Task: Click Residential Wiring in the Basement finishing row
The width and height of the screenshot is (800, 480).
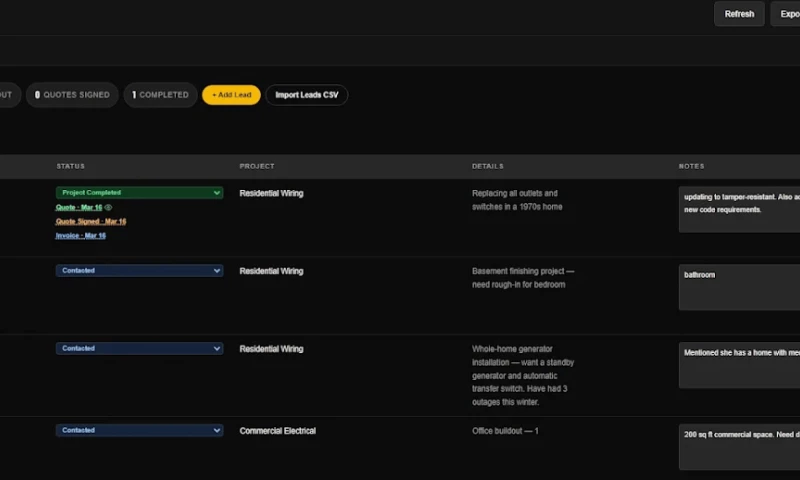Action: point(271,271)
